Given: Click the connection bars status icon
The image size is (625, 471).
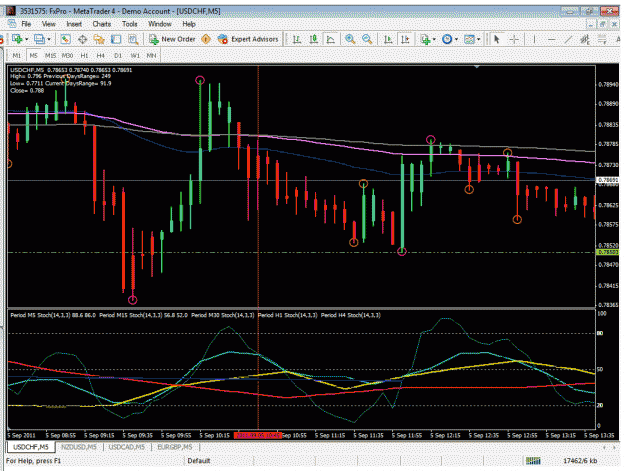Looking at the screenshot, I should (x=533, y=461).
